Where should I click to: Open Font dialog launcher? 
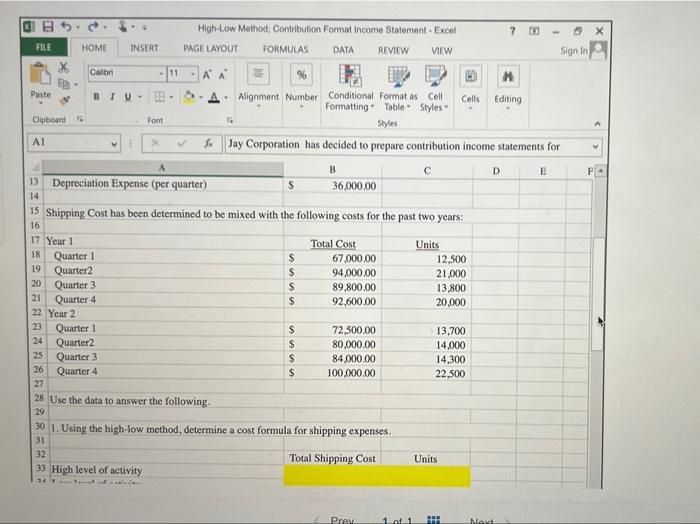[229, 120]
